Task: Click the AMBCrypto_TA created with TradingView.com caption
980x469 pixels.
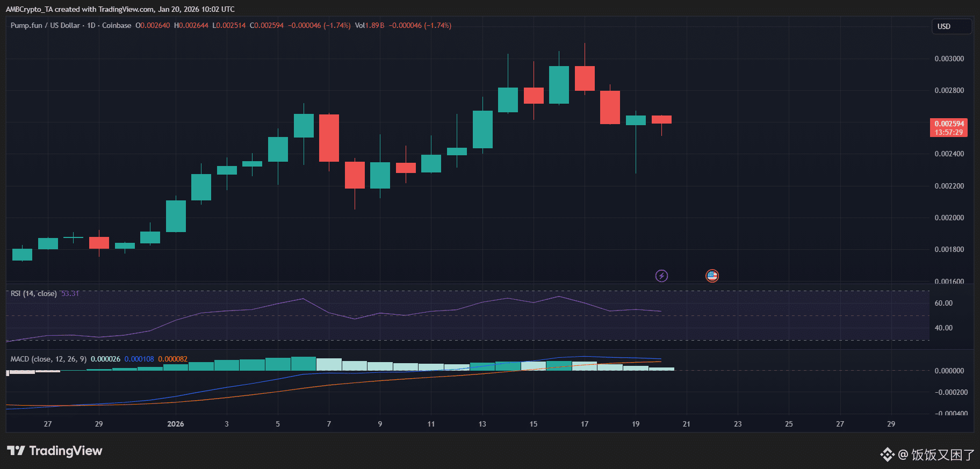Action: point(120,9)
